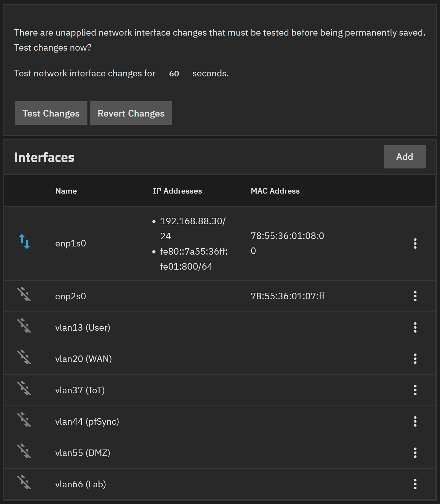Edit the test duration seconds field
The width and height of the screenshot is (440, 504).
click(174, 74)
